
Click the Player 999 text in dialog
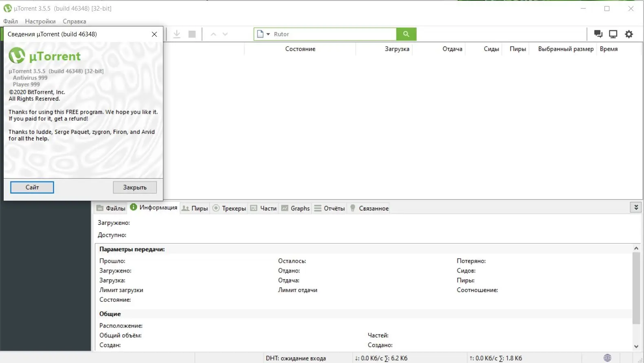(26, 84)
